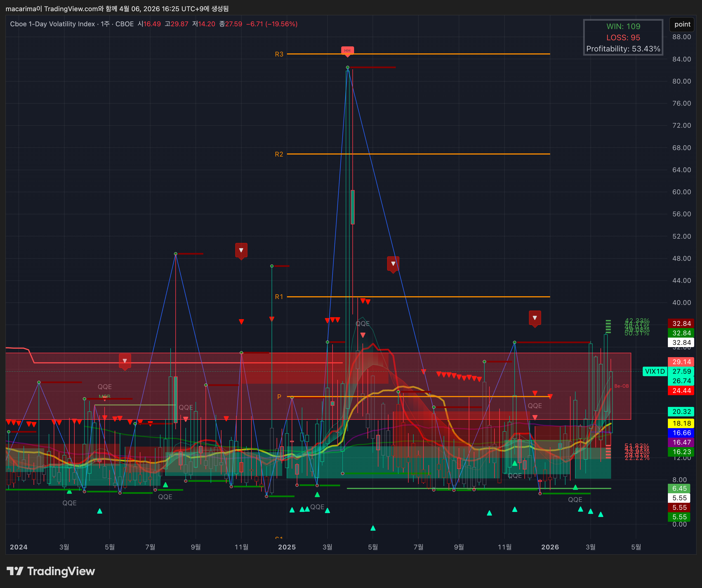Select the red arrow label near 48.00 after the spike
Viewport: 702px width, 588px height.
pos(393,264)
